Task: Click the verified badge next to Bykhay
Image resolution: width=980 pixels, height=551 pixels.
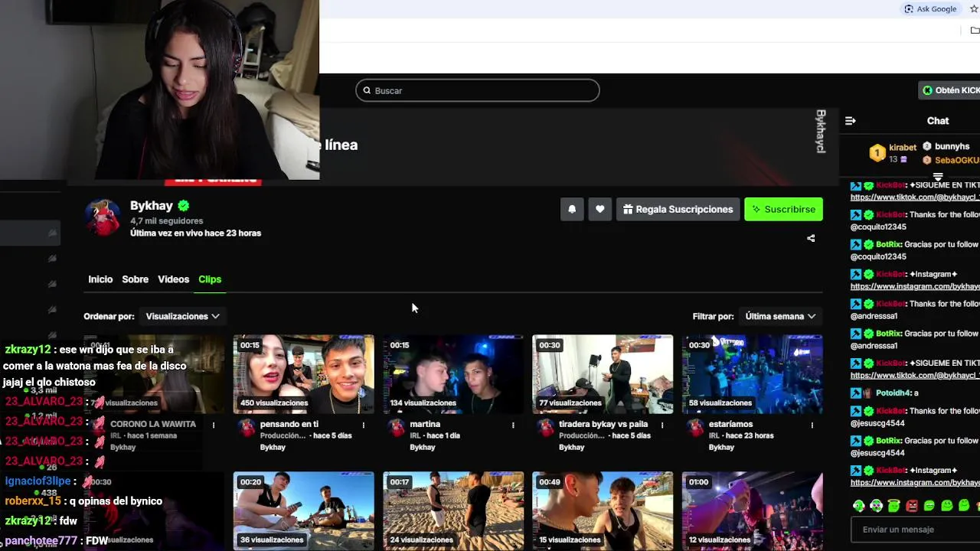Action: [x=184, y=206]
